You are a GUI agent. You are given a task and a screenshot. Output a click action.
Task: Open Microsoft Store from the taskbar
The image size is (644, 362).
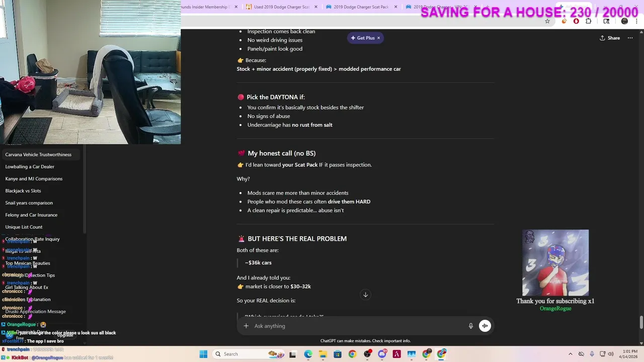click(x=338, y=354)
